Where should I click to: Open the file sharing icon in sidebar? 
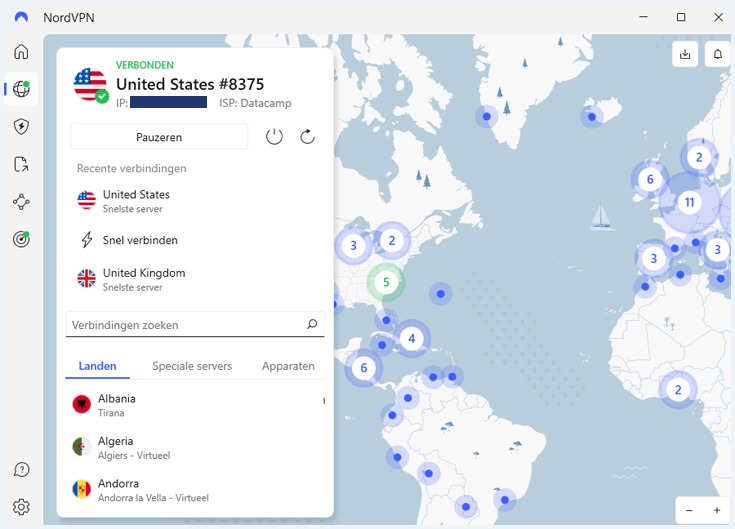click(x=21, y=164)
